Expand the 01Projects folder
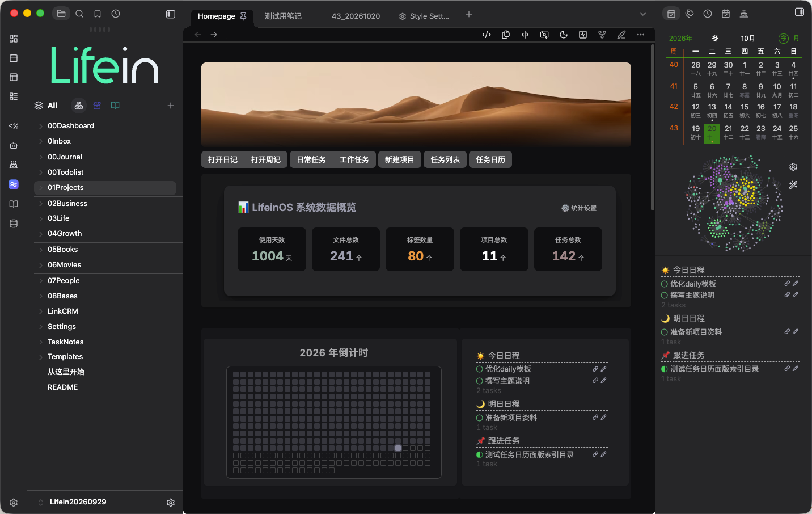 coord(41,188)
